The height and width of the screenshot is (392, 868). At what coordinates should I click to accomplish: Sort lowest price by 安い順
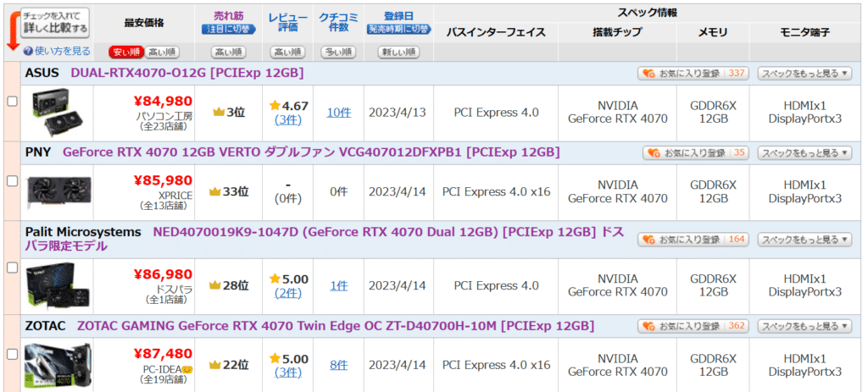(126, 52)
